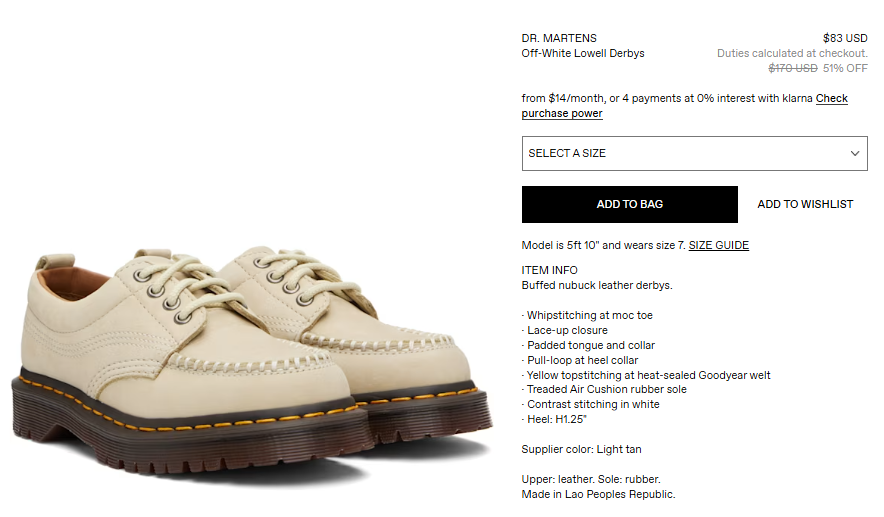Click the Buffed nubuck leather derbys description
This screenshot has height=517, width=884.
[x=596, y=285]
